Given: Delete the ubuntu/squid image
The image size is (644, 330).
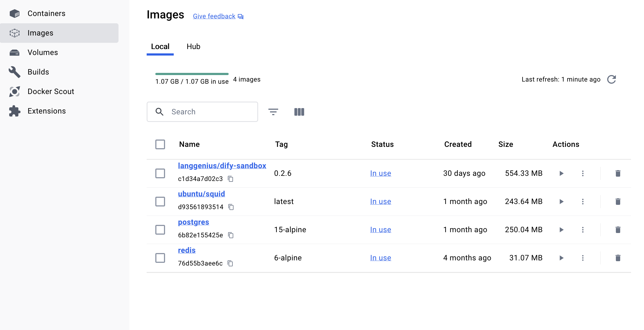Looking at the screenshot, I should (x=618, y=202).
